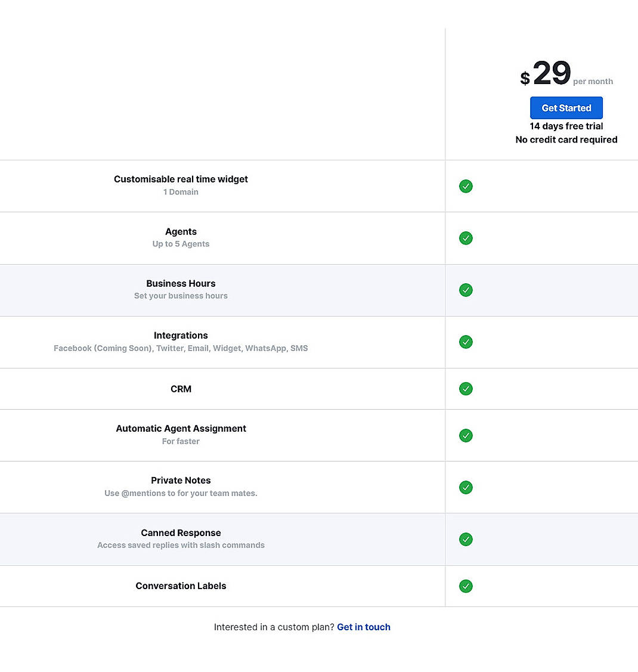
Task: Click 'Use @mentions to for your team mates.' text
Action: [181, 493]
